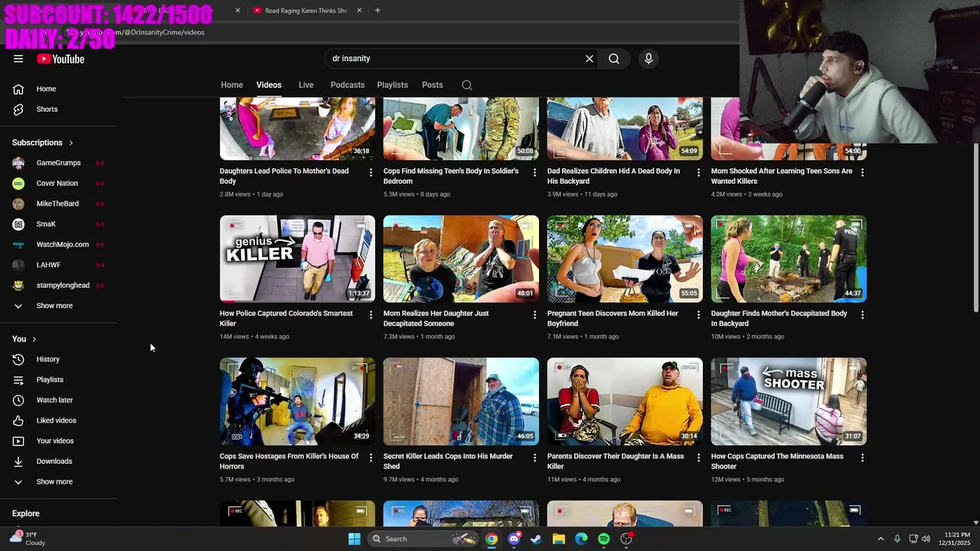Open options for Daughters Lead Police video
980x551 pixels.
tap(371, 173)
